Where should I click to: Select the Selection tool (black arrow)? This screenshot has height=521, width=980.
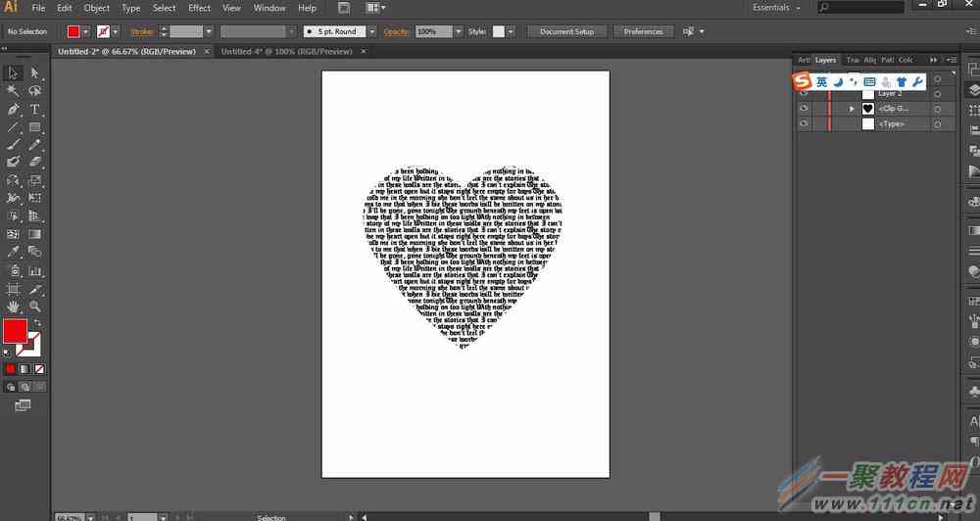point(13,73)
